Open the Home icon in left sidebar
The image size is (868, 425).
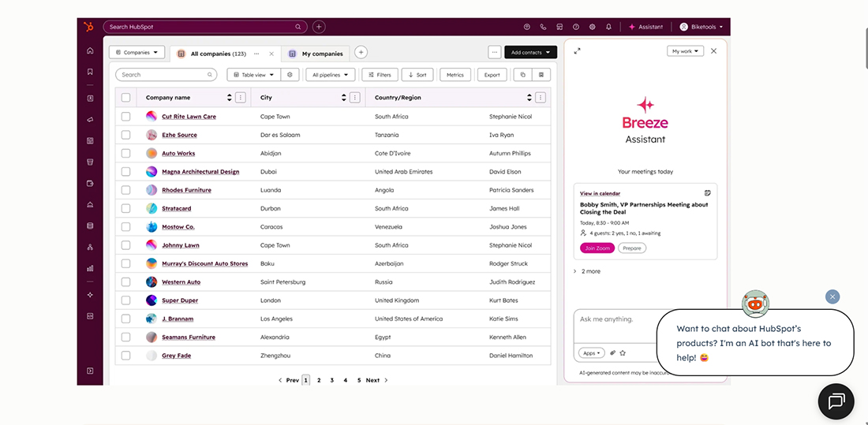(x=90, y=51)
